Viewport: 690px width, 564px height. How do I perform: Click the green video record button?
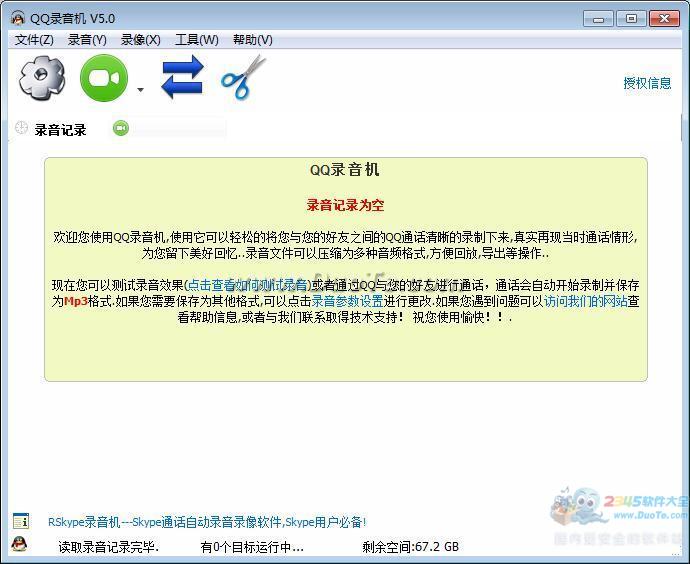click(104, 78)
